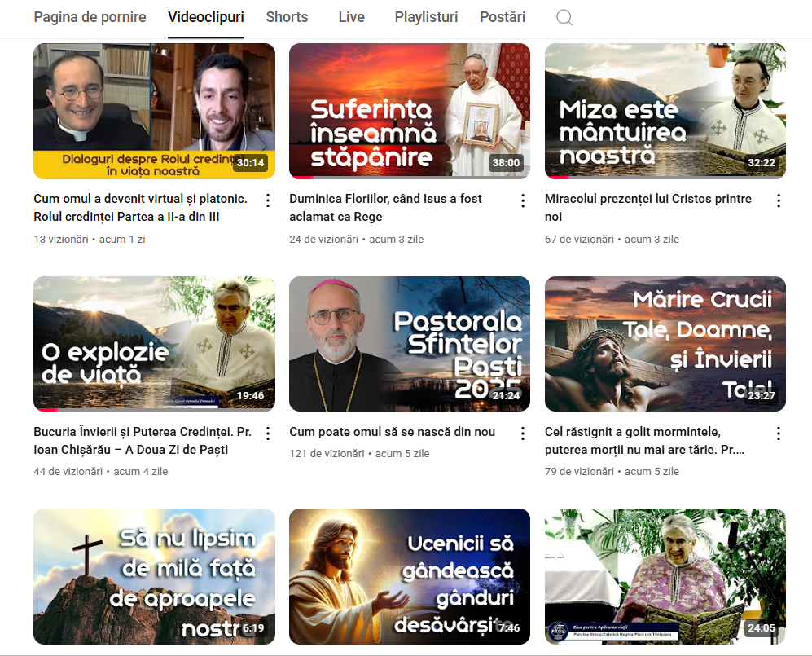The width and height of the screenshot is (812, 656).
Task: Play the 'Suferința înseamnă stăpânire' thumbnail video
Action: pyautogui.click(x=410, y=111)
